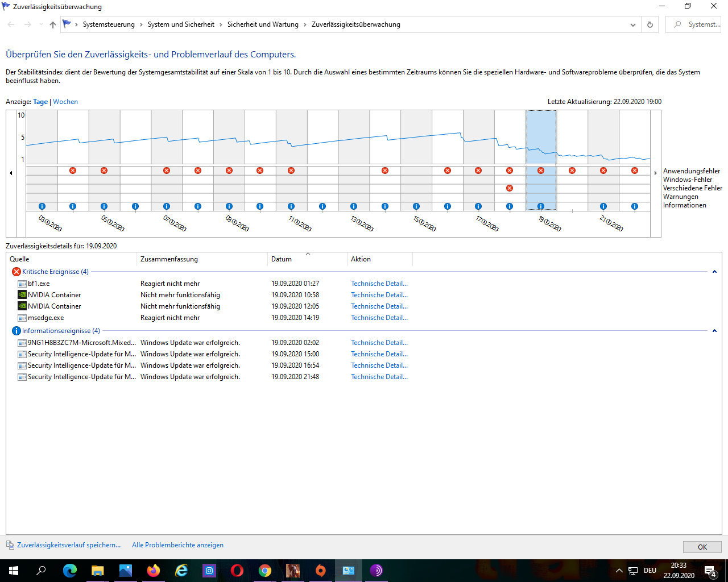Click the Aktion column header

(379, 259)
